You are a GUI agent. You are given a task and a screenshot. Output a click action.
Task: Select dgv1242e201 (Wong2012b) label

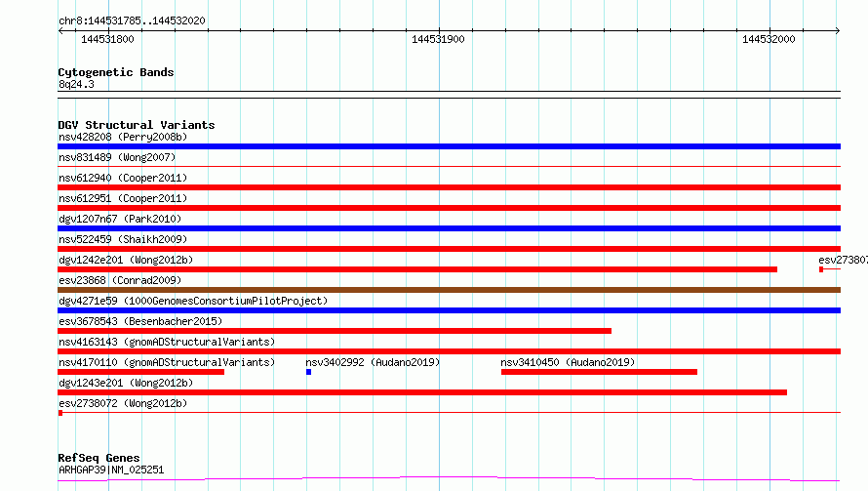pyautogui.click(x=126, y=260)
